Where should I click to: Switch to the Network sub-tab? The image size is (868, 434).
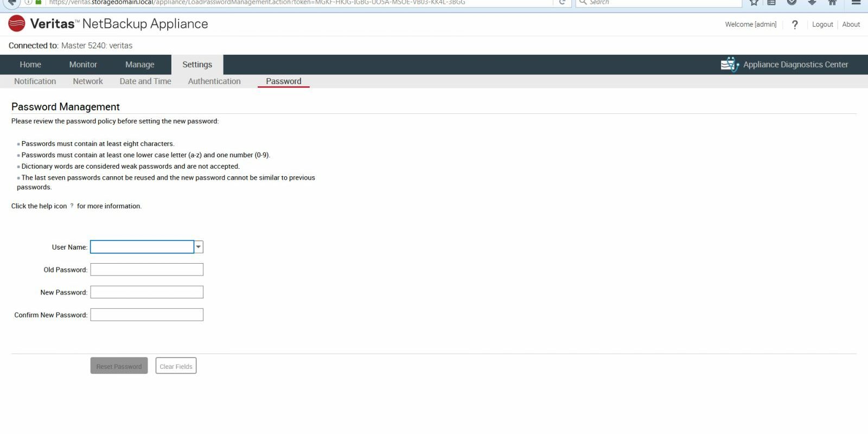coord(88,81)
